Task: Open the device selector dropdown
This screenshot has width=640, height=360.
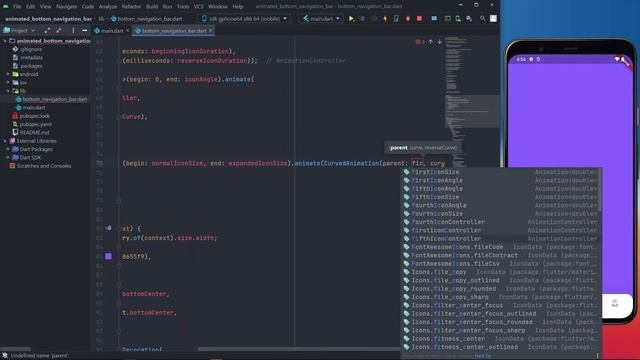Action: tap(244, 19)
